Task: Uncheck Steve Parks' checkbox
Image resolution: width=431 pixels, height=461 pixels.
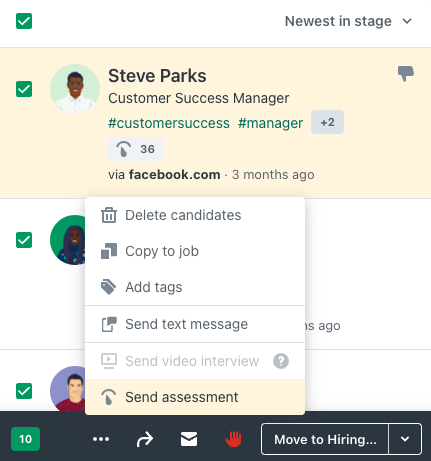Action: [24, 89]
